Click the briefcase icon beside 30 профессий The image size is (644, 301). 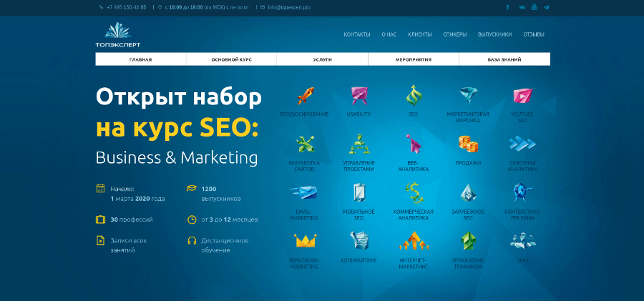[101, 219]
